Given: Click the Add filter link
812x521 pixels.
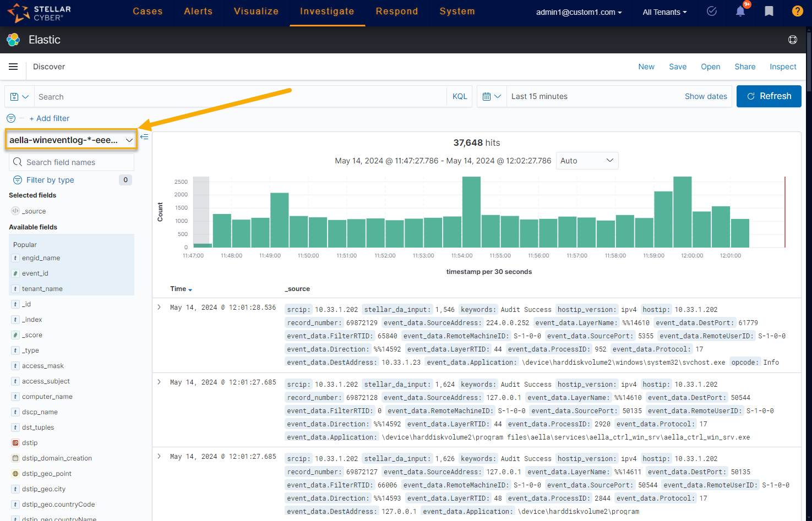Looking at the screenshot, I should click(x=50, y=118).
